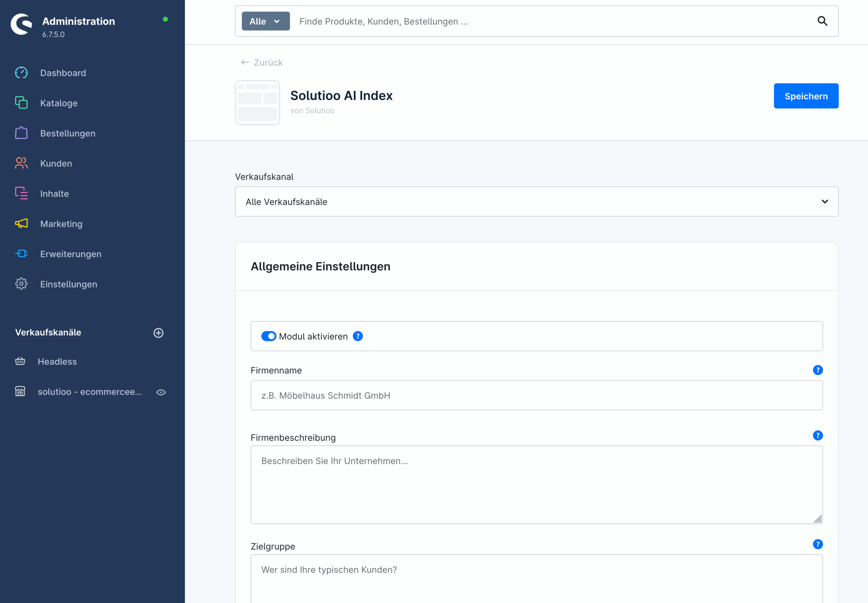This screenshot has height=603, width=868.
Task: Click the Administration title text
Action: [x=79, y=21]
